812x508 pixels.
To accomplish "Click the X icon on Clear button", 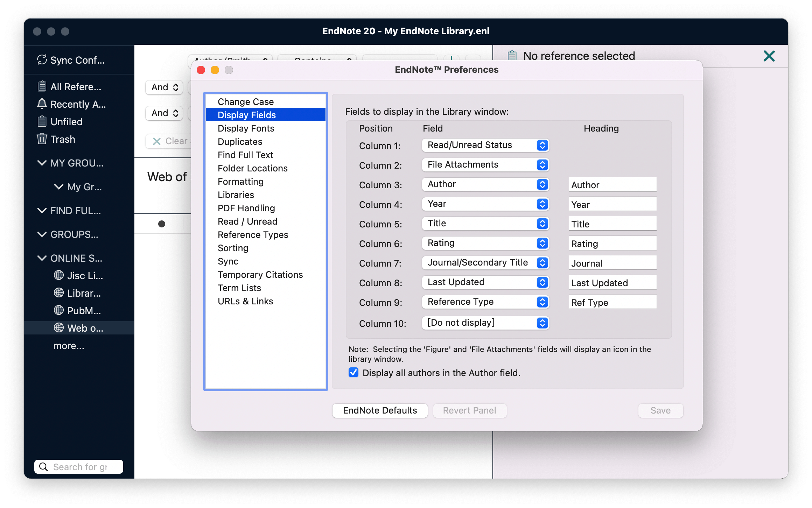I will 156,141.
